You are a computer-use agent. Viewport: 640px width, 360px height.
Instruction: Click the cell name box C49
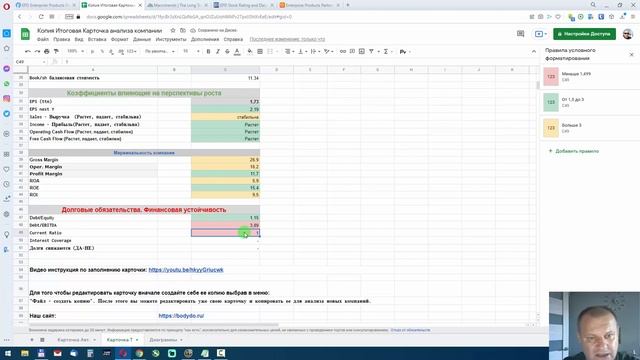tap(30, 62)
